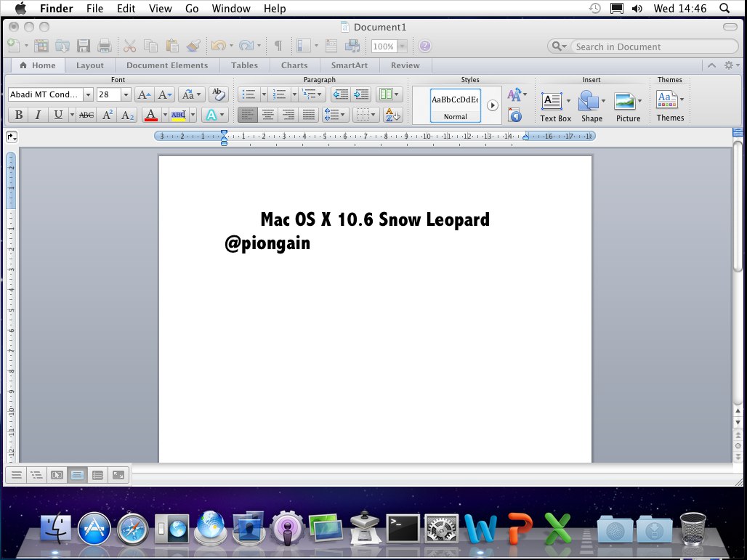This screenshot has width=747, height=560.
Task: Click the Cut scissors icon
Action: [129, 46]
